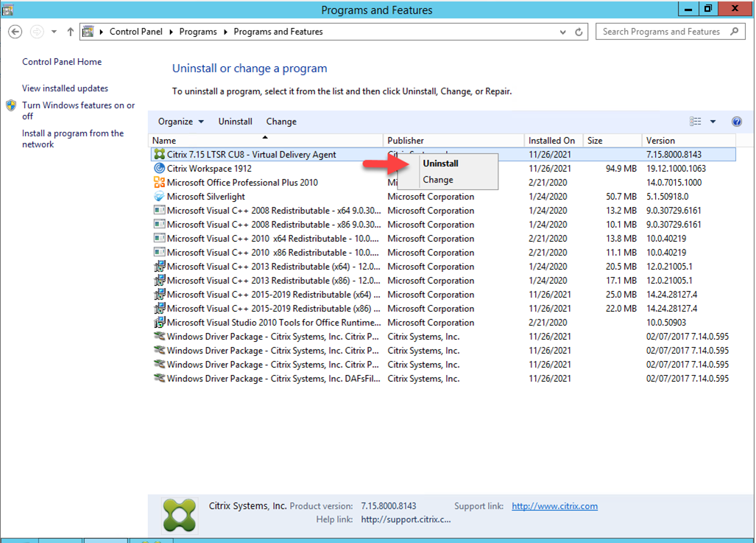Click Change in the toolbar
Screen dimensions: 756x543
(281, 122)
